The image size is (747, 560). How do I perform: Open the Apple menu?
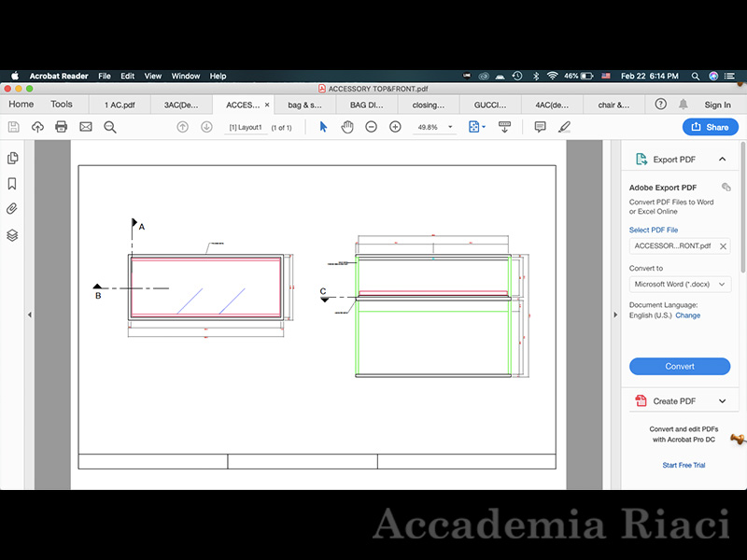point(15,77)
